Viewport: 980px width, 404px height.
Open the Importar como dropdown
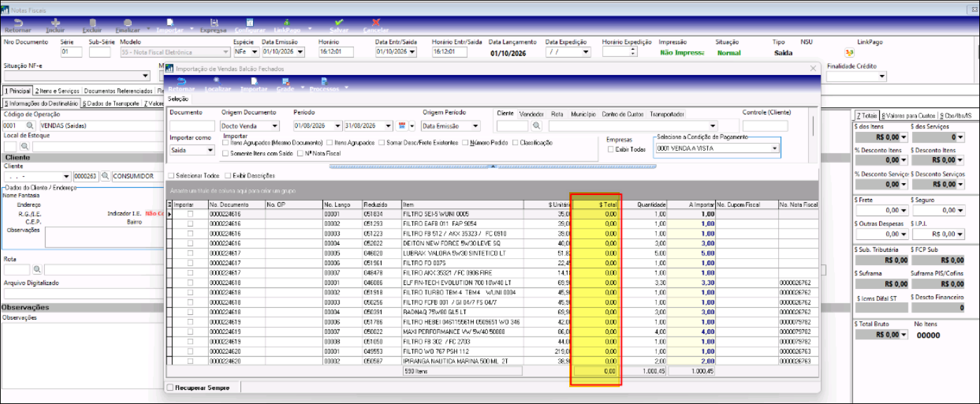[x=210, y=150]
